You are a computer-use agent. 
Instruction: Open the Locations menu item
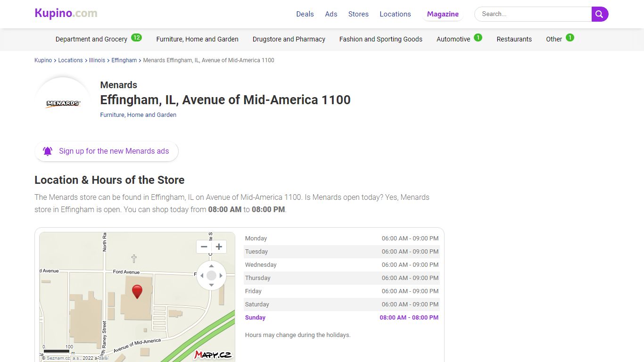395,14
